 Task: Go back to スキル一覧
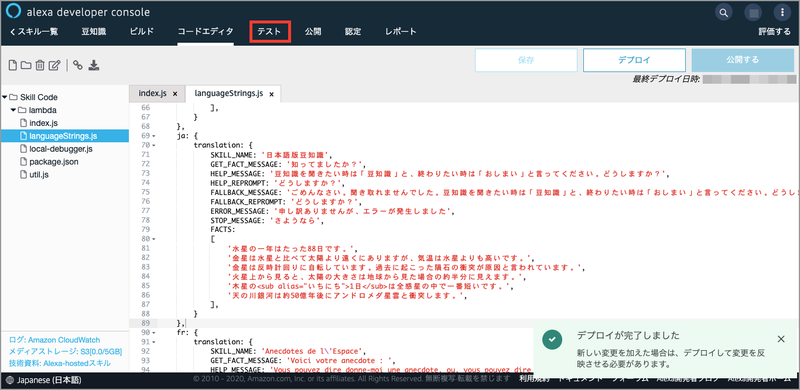(34, 32)
